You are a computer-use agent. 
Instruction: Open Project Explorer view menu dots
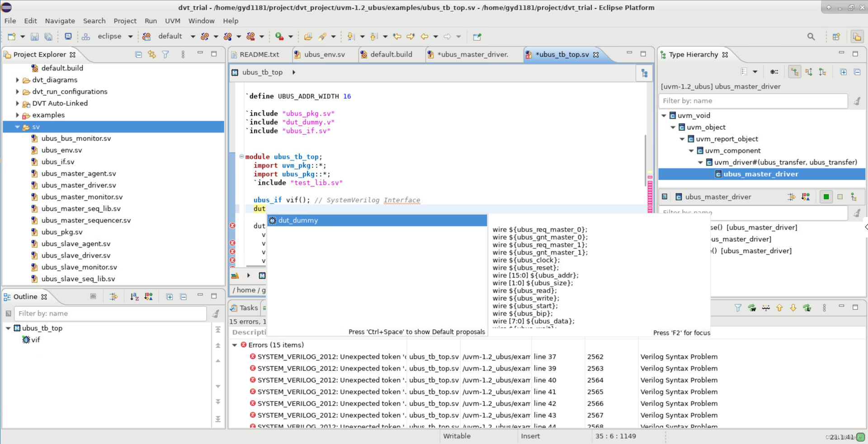click(x=183, y=54)
